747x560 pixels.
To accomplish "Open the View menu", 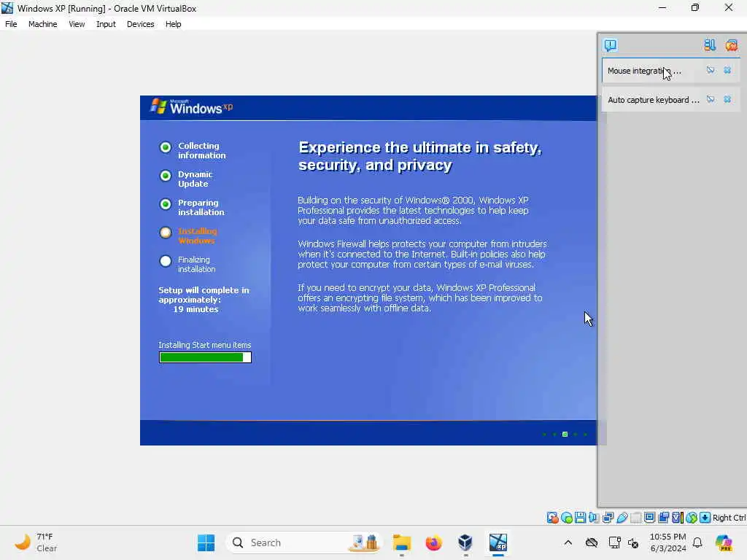I will point(77,24).
